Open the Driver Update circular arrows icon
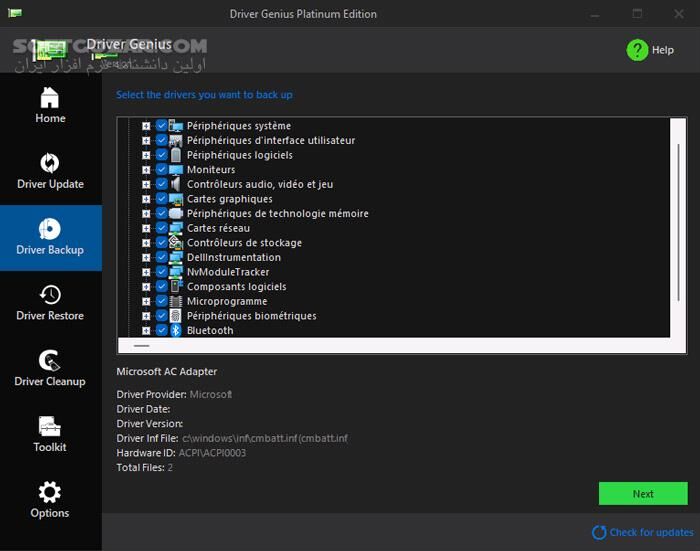This screenshot has width=700, height=551. coord(50,163)
